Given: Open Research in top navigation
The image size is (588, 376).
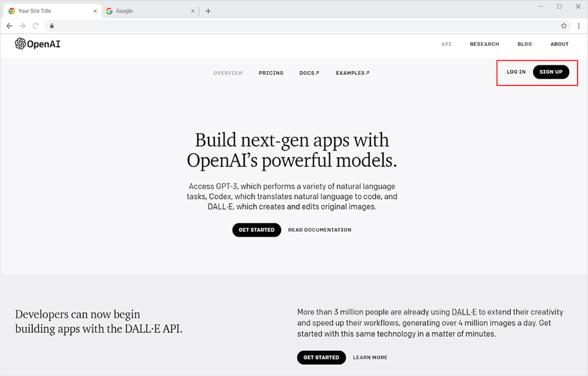Looking at the screenshot, I should tap(484, 44).
